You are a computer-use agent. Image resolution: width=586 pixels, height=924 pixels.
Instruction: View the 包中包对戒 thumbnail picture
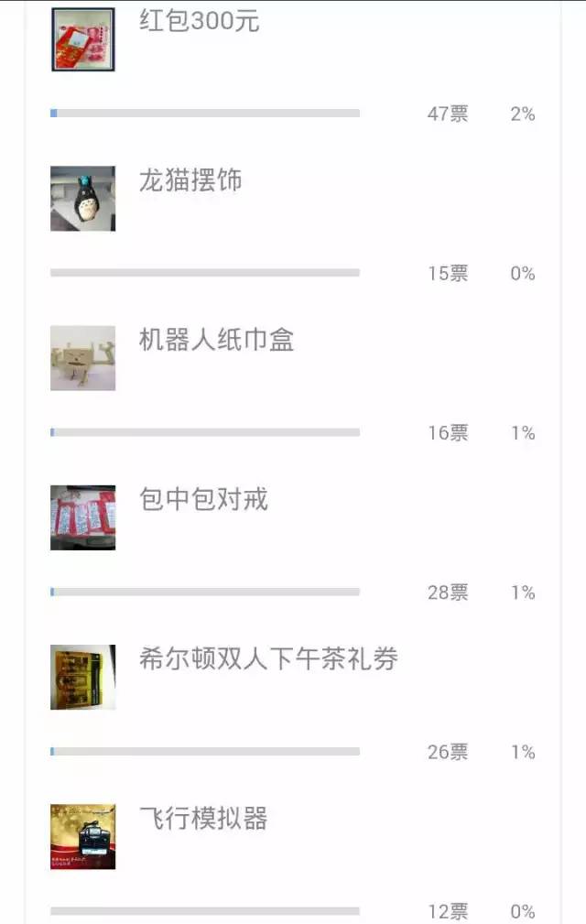tap(82, 517)
